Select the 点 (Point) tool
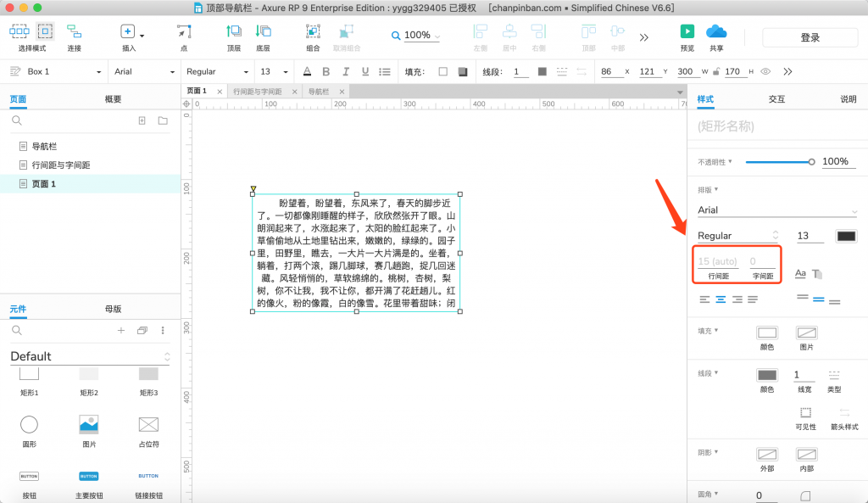This screenshot has width=868, height=503. click(x=183, y=31)
